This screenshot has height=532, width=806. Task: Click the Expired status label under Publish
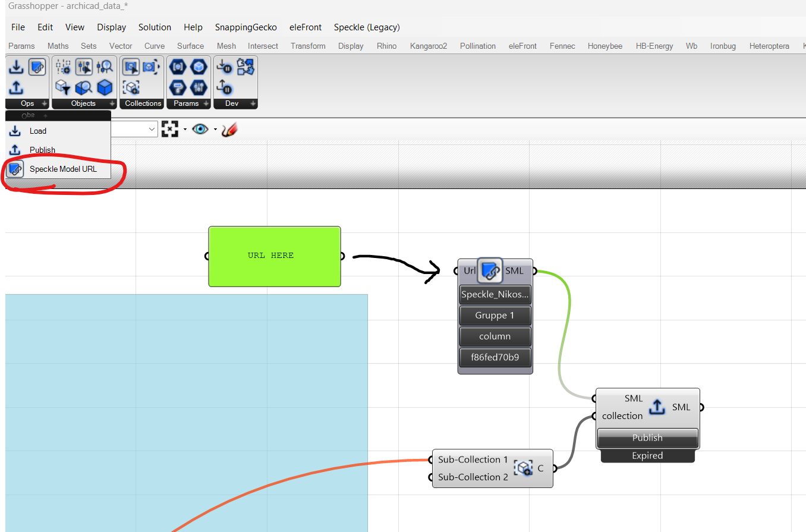pos(647,456)
